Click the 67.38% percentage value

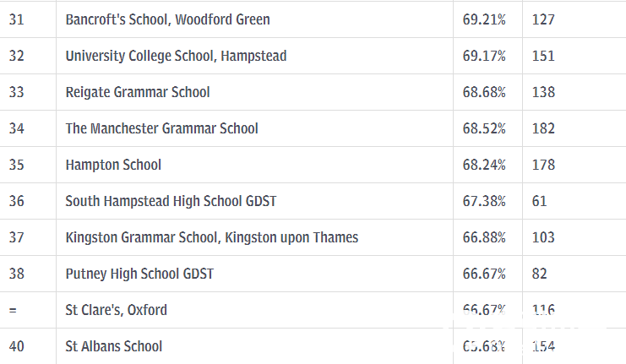point(484,201)
